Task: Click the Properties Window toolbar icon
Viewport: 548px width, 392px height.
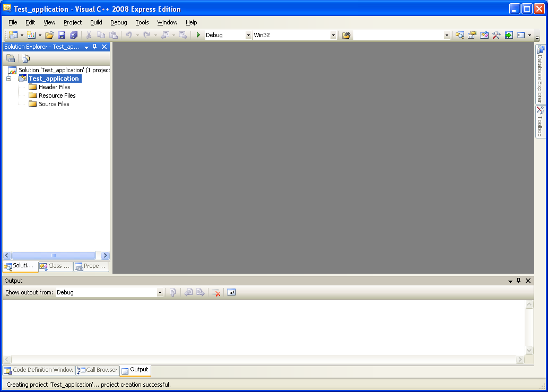Action: (472, 35)
